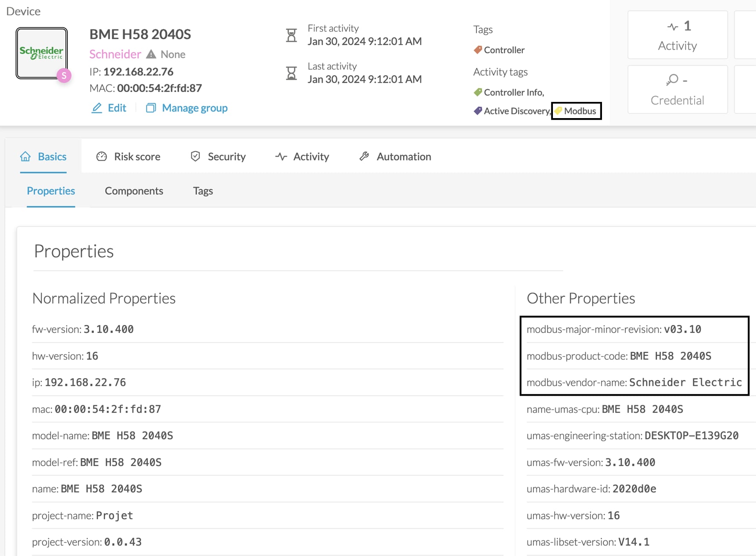Click umas-fw-version value 3.10.400
756x556 pixels.
point(630,463)
